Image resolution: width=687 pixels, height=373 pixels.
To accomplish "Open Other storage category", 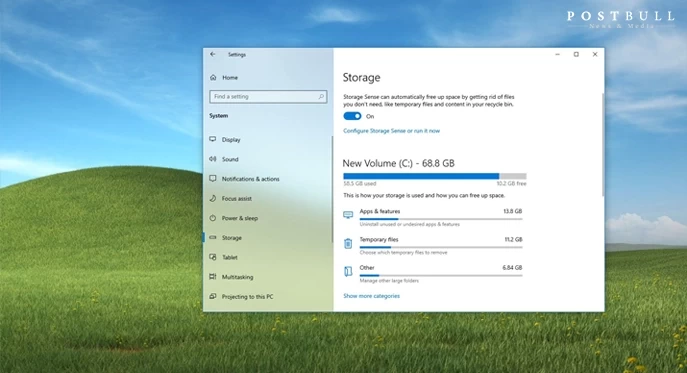I will [x=433, y=274].
